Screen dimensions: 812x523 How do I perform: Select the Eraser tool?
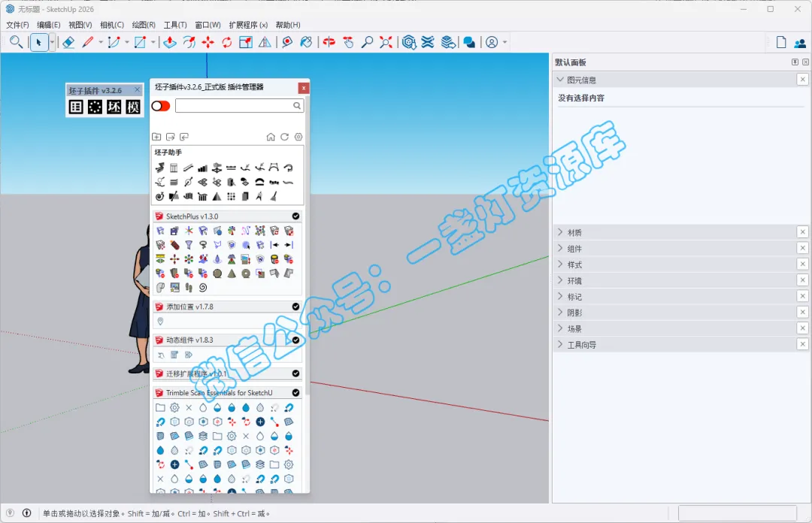[x=68, y=43]
